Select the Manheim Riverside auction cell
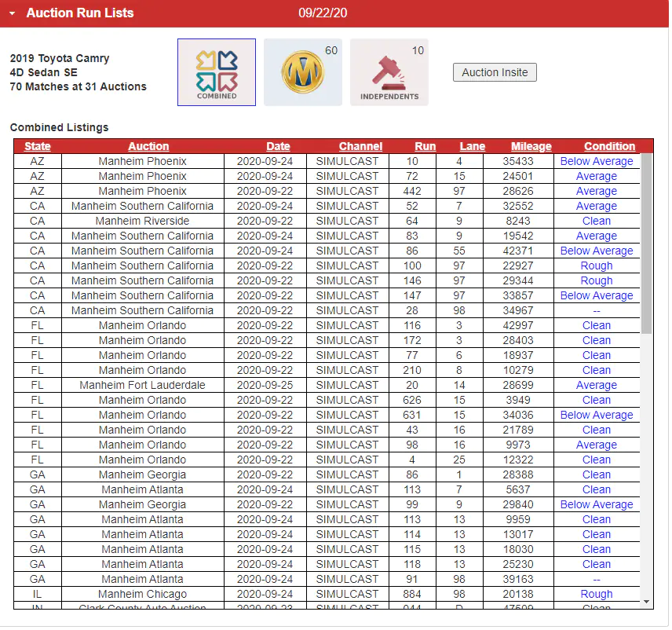Image resolution: width=672 pixels, height=630 pixels. (x=143, y=222)
